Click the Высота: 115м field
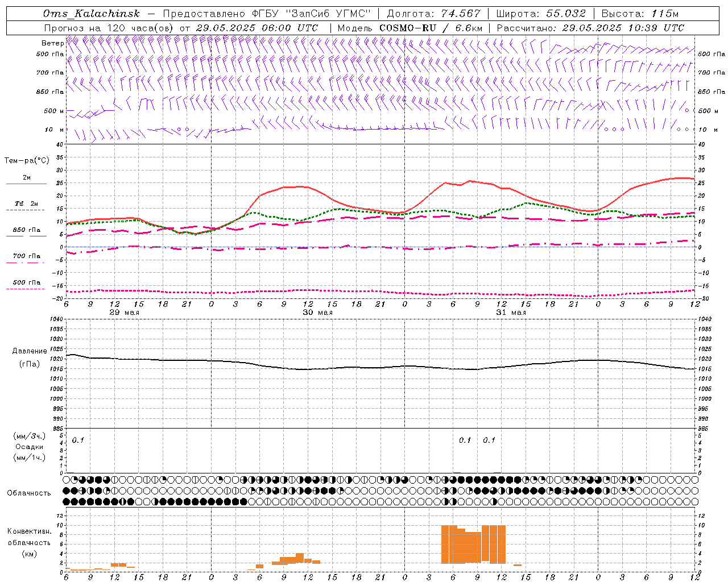728x582 pixels. point(640,14)
